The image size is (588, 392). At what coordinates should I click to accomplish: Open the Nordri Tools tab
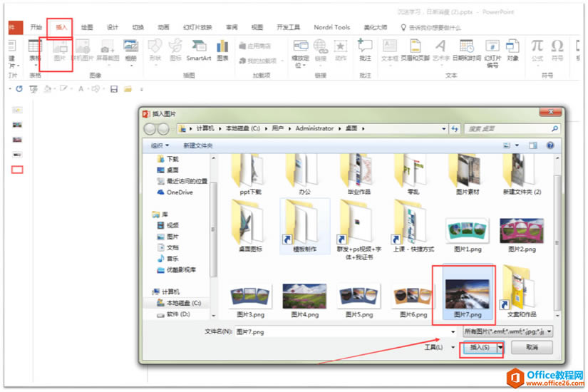click(332, 27)
